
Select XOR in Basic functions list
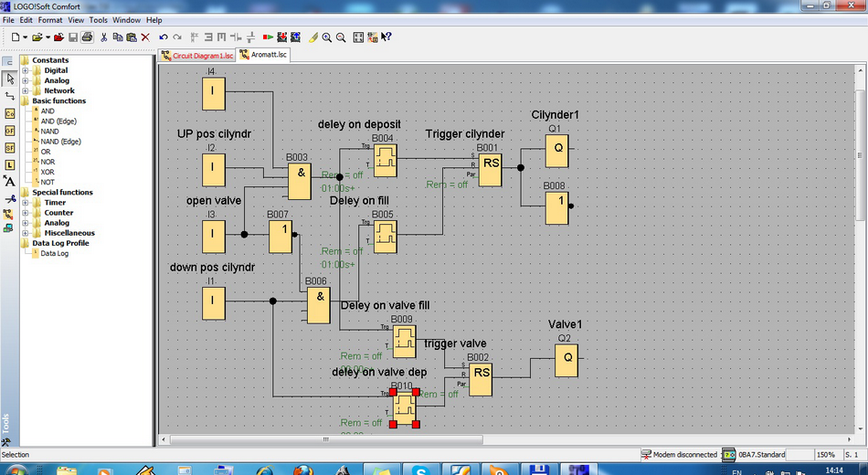[x=48, y=172]
